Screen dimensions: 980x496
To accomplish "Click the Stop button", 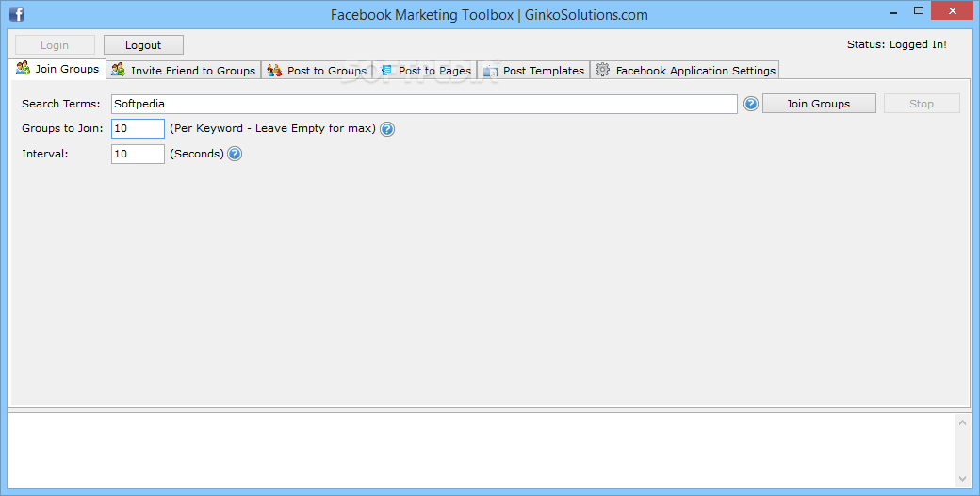I will click(x=922, y=104).
